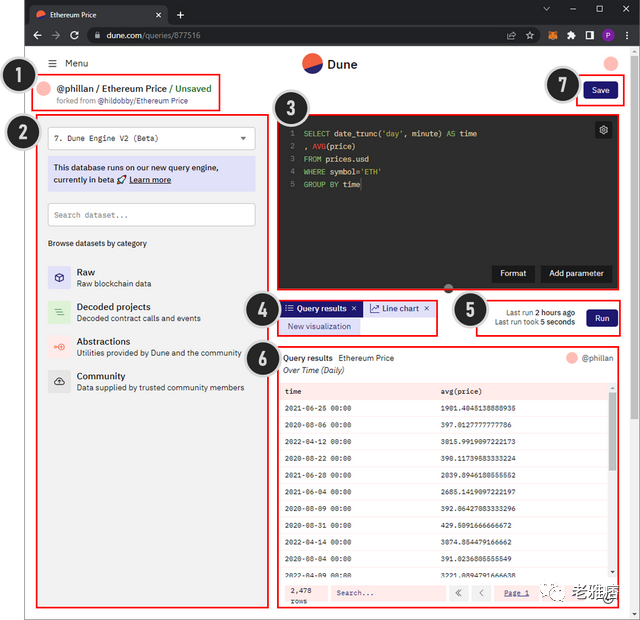Click the Page 1 link

[516, 593]
